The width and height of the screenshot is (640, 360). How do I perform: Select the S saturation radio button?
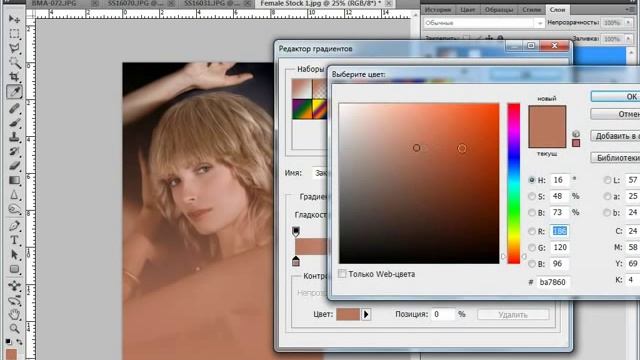pyautogui.click(x=531, y=196)
